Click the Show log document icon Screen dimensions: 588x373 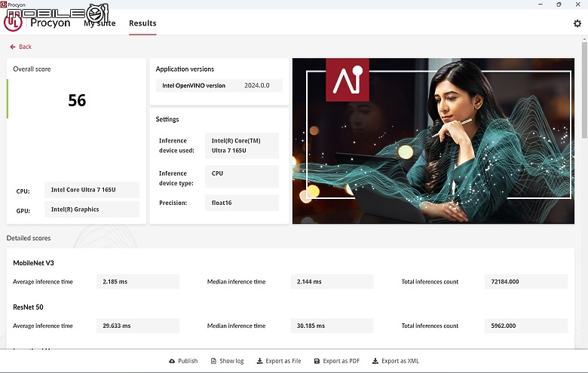pyautogui.click(x=213, y=361)
